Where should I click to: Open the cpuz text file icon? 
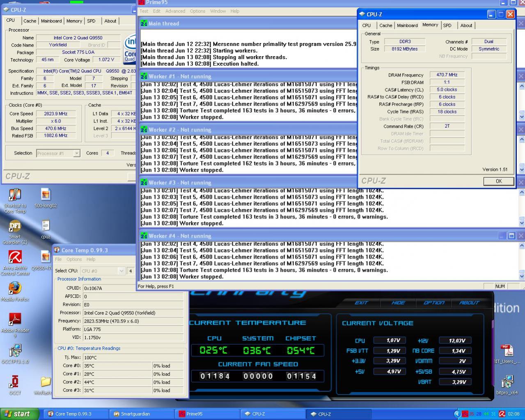click(46, 229)
